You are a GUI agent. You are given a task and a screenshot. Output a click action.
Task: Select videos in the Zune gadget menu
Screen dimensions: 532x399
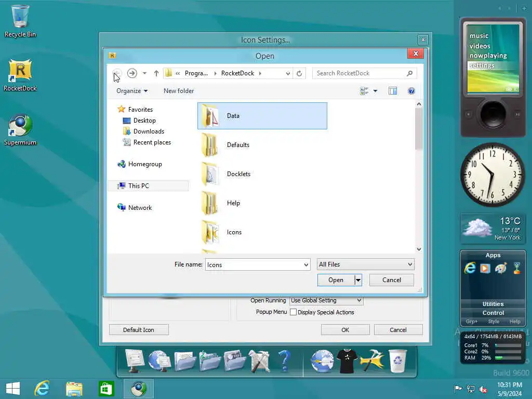coord(480,46)
